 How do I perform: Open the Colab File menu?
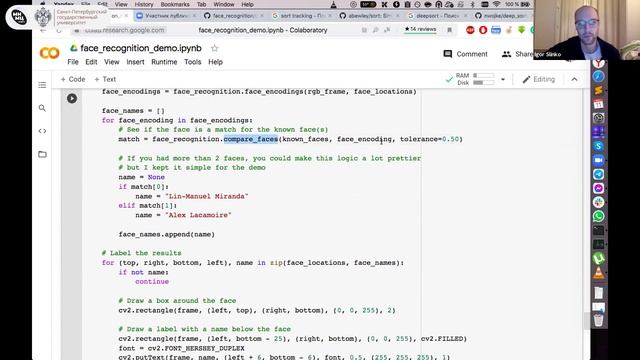click(x=73, y=62)
